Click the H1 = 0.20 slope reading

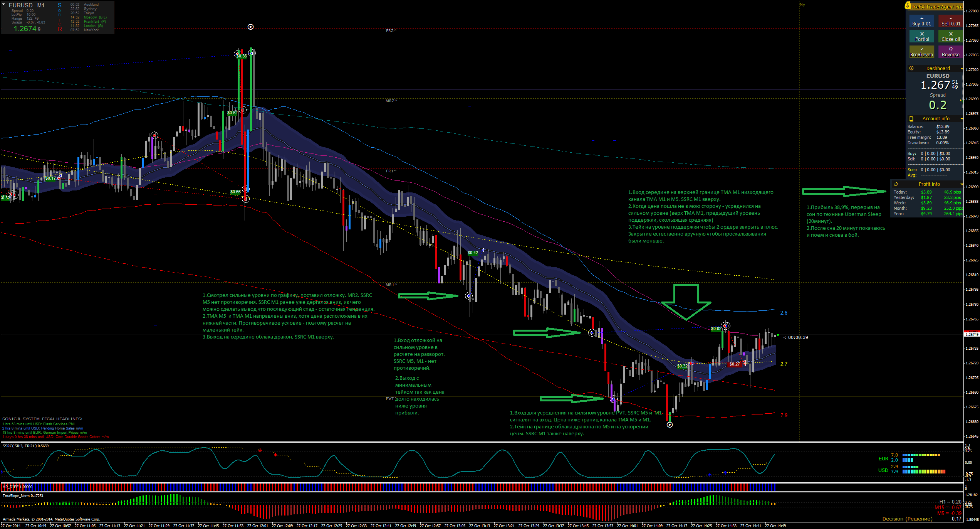[x=950, y=502]
